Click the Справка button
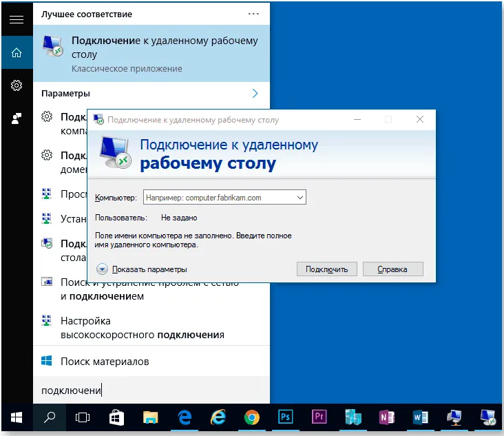 [x=392, y=269]
